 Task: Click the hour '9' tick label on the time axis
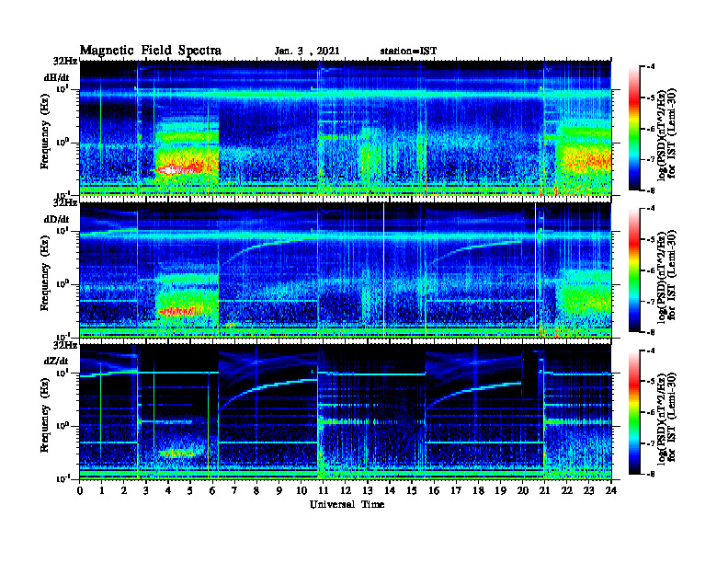click(x=279, y=491)
